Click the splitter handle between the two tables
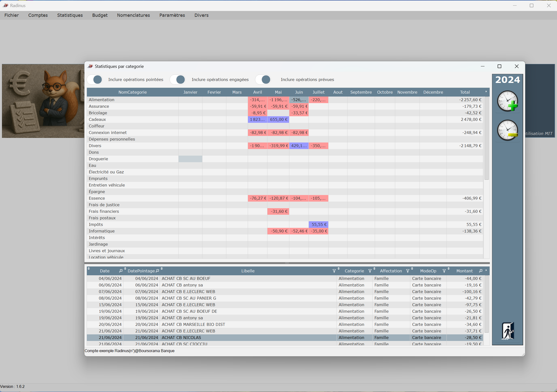This screenshot has width=557, height=392. click(287, 263)
